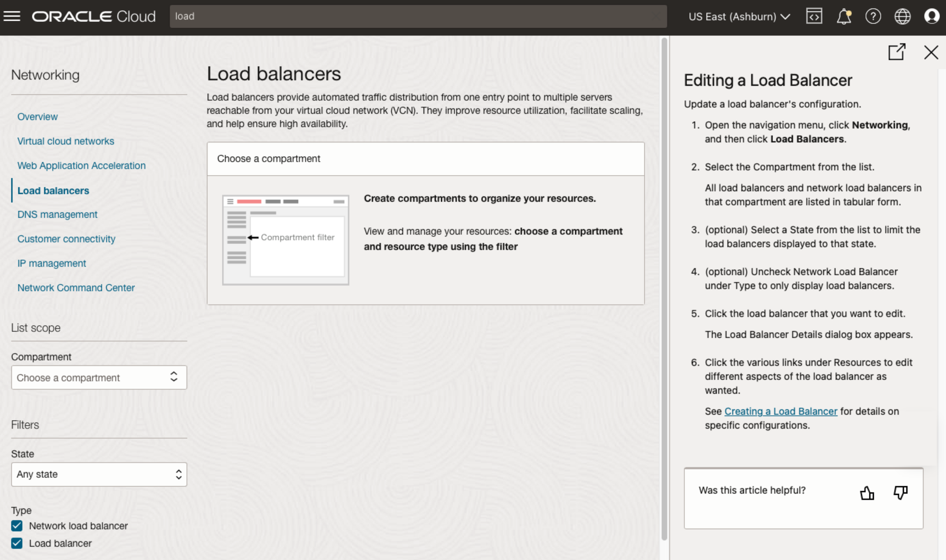This screenshot has height=560, width=946.
Task: Open the Compartment chooser dropdown
Action: (x=99, y=377)
